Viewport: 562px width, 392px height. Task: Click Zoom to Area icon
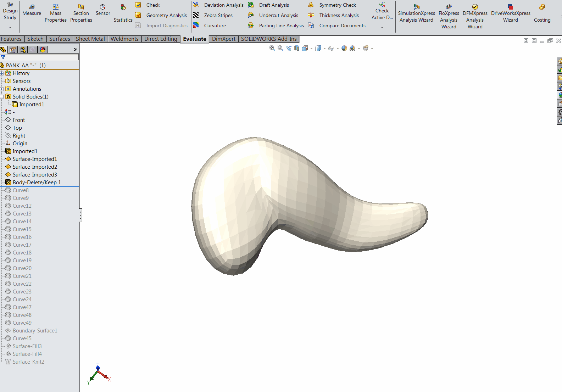click(280, 48)
